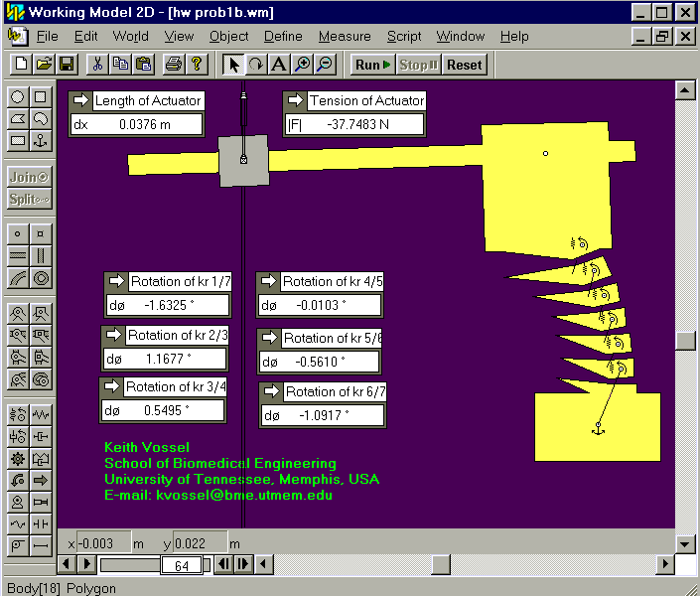Select the Anchor tool
Screen dimensions: 700x596
(x=41, y=141)
